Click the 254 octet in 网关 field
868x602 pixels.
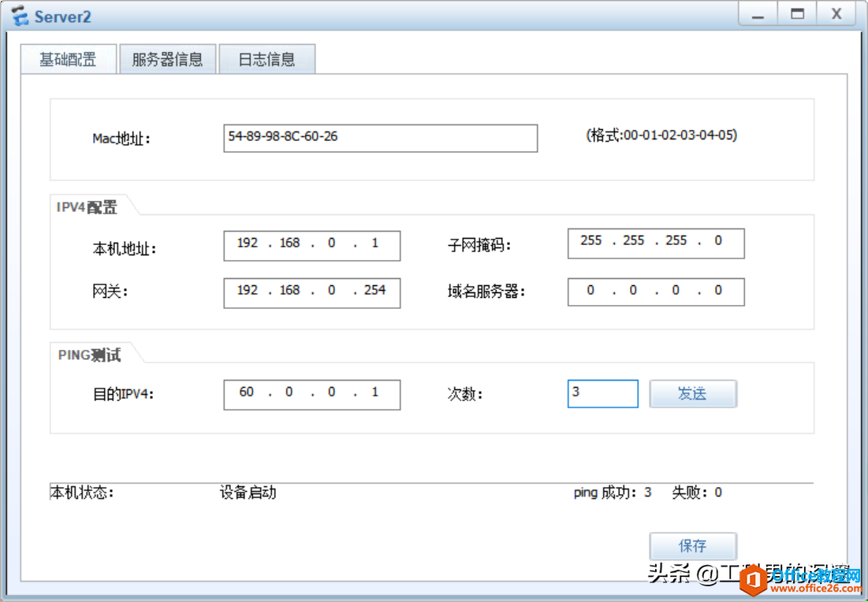click(375, 291)
